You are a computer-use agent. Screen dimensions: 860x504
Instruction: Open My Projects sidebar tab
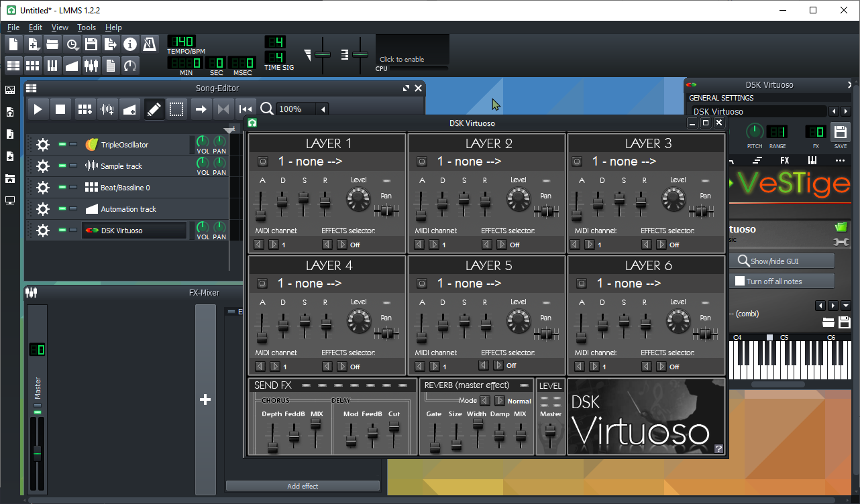10,112
